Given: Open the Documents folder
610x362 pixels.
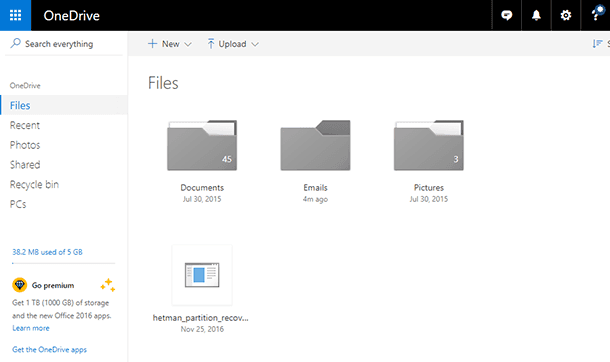Looking at the screenshot, I should tap(202, 145).
